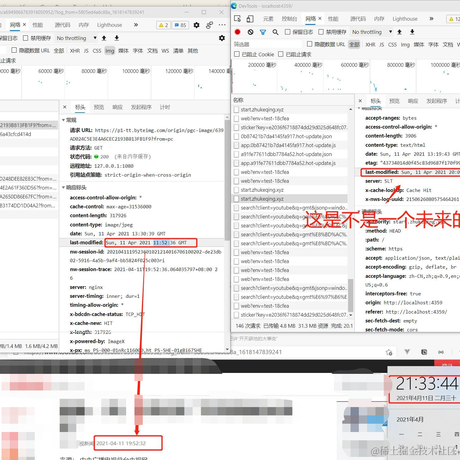The height and width of the screenshot is (460, 460).
Task: Enable 禁用缓存 checkbox in left DevTools
Action: tap(25, 38)
